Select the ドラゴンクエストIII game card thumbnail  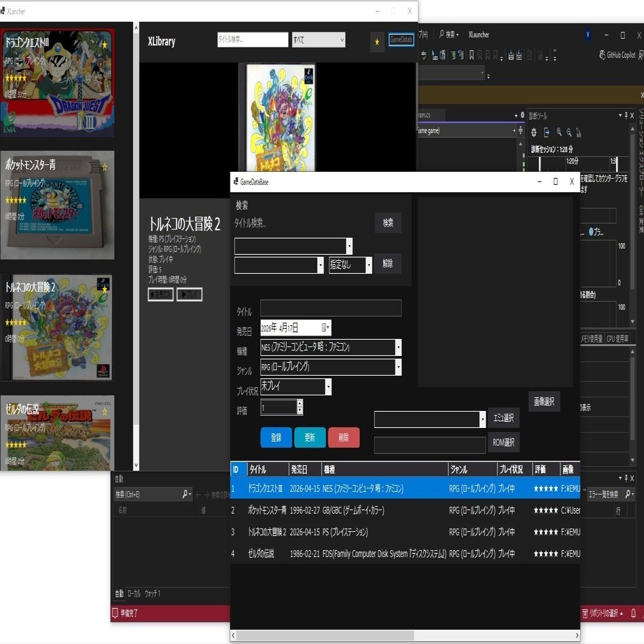(57, 83)
